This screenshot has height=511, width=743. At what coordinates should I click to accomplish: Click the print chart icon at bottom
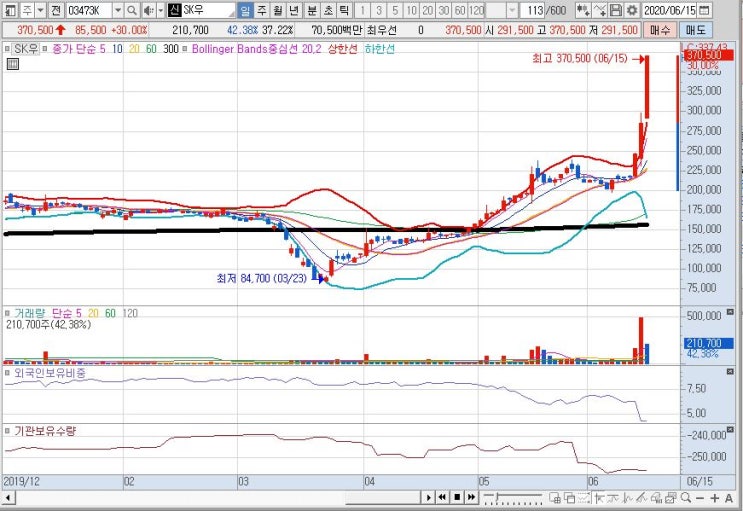pyautogui.click(x=656, y=498)
